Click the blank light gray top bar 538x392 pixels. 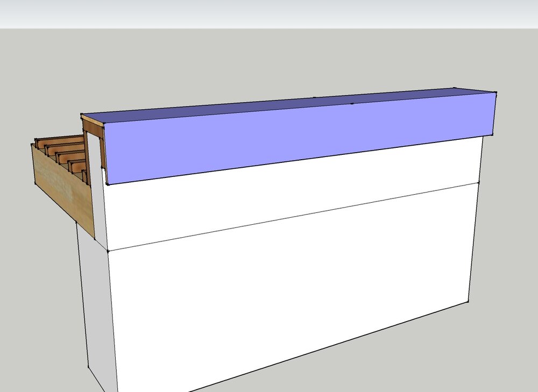pyautogui.click(x=269, y=13)
